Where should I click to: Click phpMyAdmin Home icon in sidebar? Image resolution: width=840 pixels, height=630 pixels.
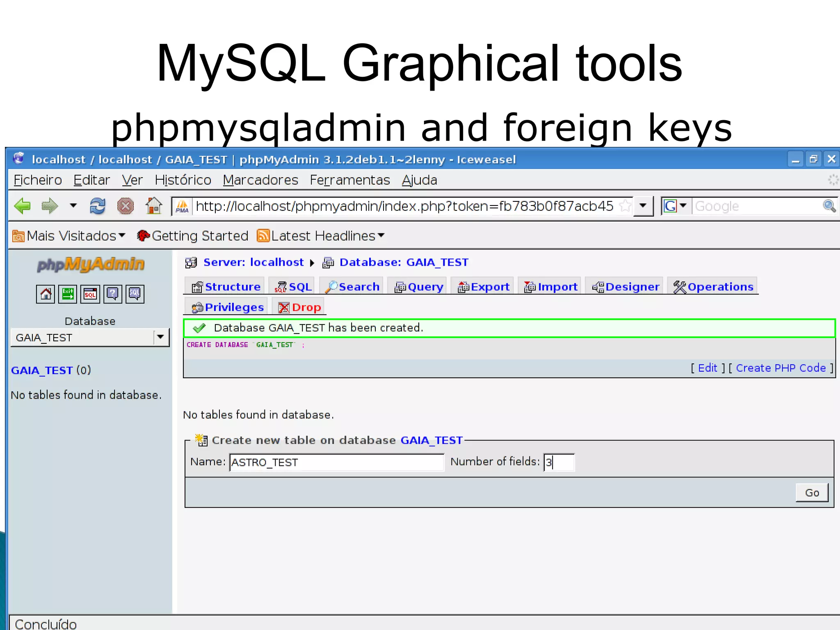45,294
